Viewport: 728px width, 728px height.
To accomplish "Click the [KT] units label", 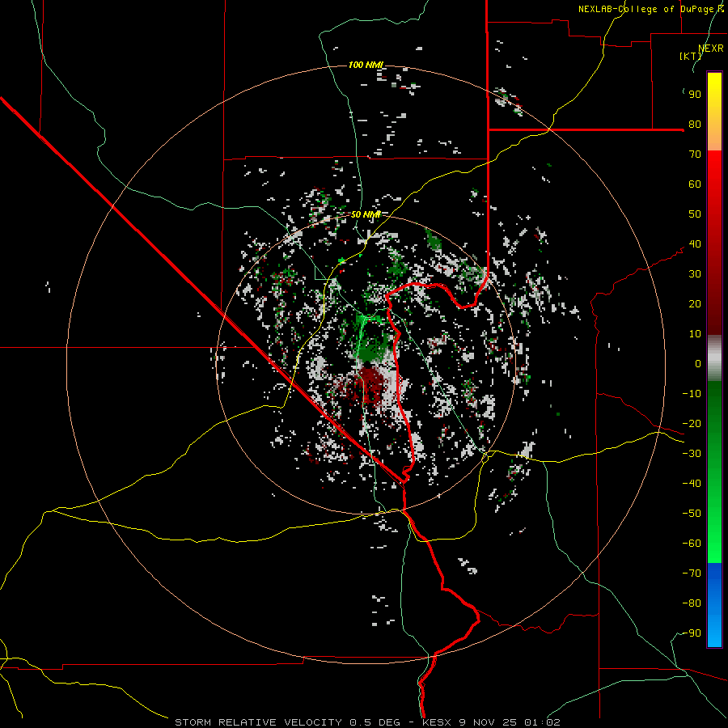I will click(x=690, y=56).
